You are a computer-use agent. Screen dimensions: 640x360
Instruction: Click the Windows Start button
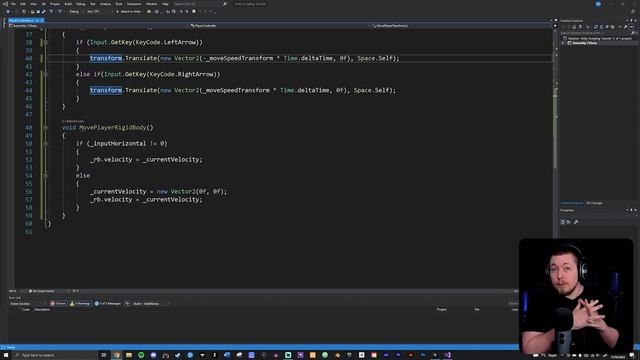coord(6,355)
